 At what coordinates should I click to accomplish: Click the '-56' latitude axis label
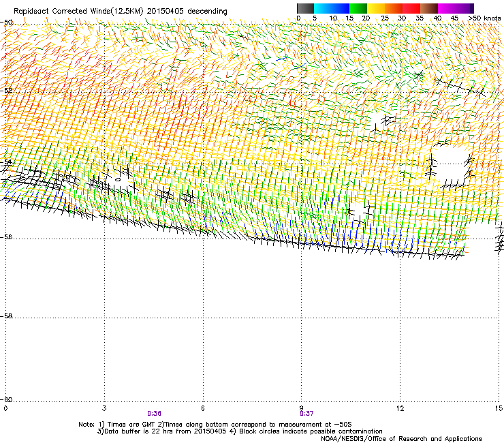coord(6,237)
